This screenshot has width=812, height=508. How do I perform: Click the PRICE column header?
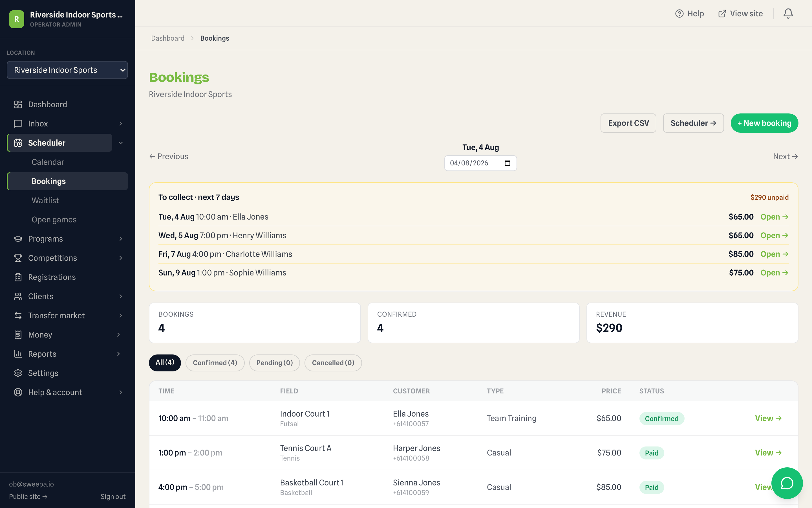(x=611, y=391)
